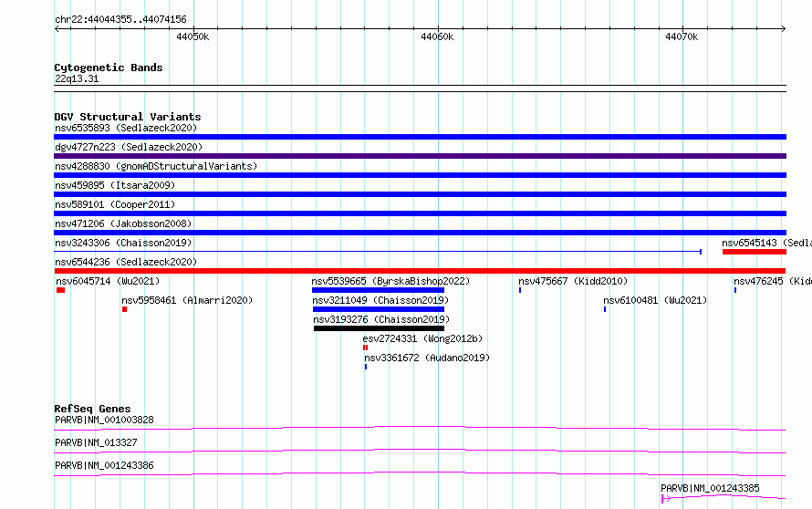Open the nsv589101 (Cooper2011) variant label
The width and height of the screenshot is (812, 509).
[115, 204]
